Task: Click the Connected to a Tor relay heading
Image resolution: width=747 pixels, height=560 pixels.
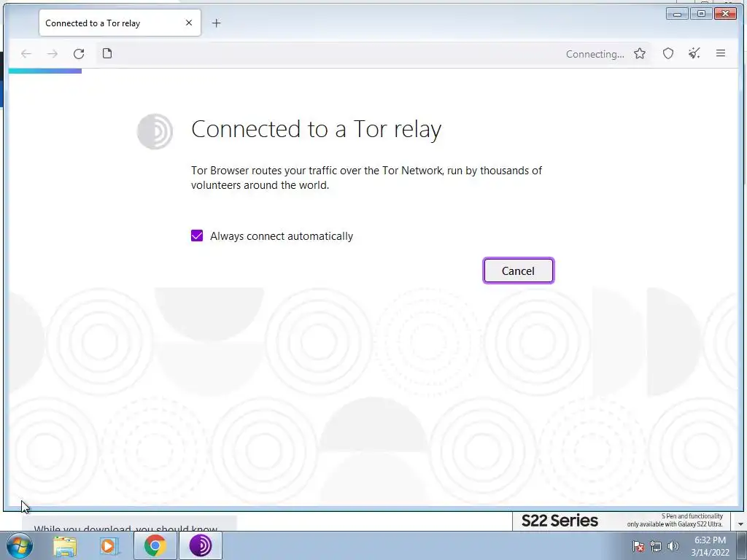Action: 317,129
